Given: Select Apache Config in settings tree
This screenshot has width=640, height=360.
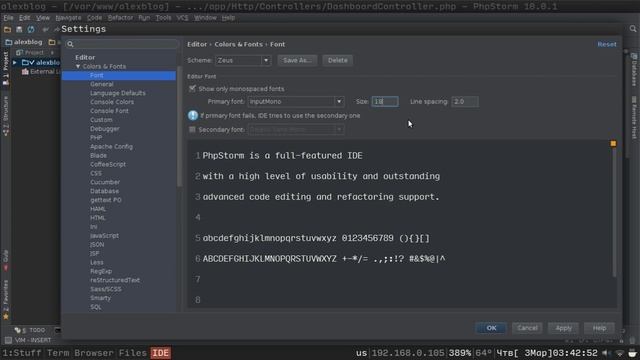Looking at the screenshot, I should point(111,147).
